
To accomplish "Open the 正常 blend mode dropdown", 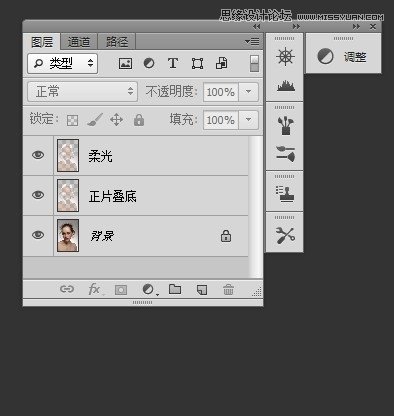I will [x=82, y=91].
